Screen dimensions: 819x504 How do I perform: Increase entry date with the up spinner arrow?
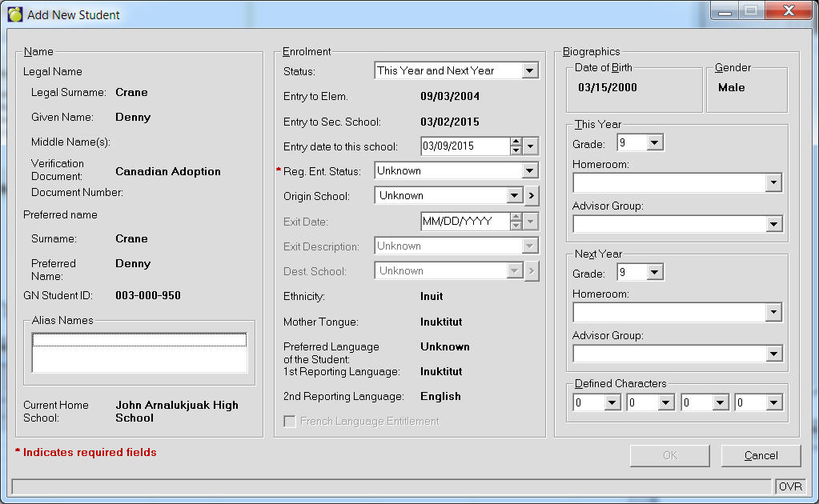tap(516, 142)
